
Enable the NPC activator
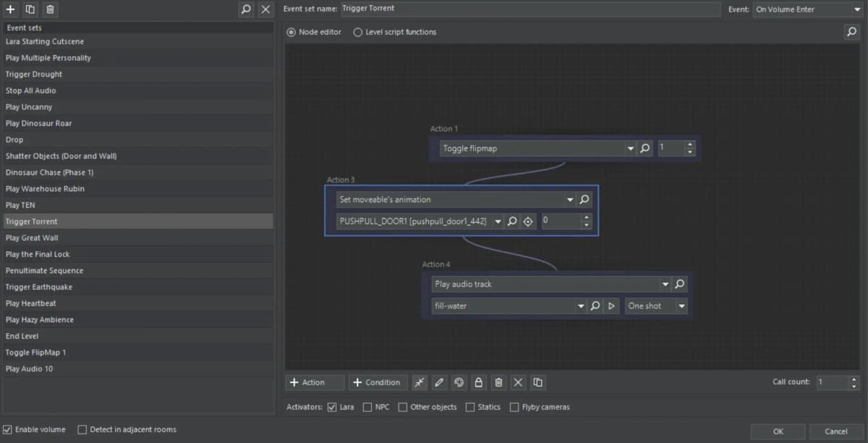pos(367,407)
